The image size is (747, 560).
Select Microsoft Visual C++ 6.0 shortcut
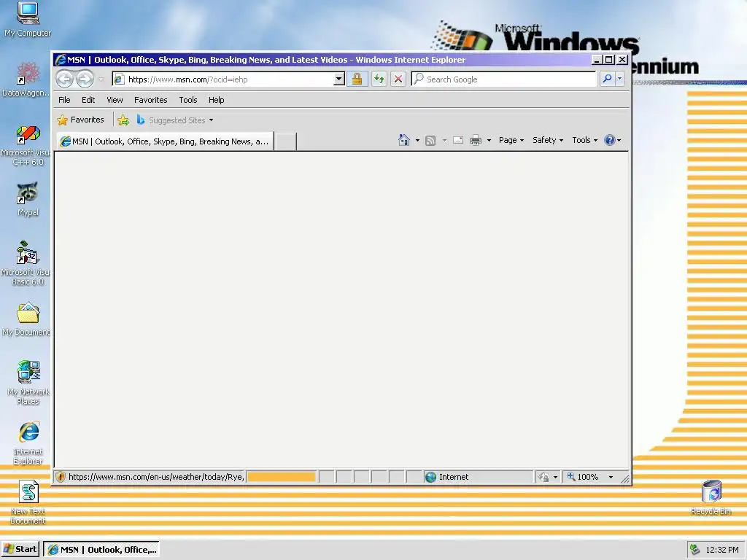coord(28,144)
